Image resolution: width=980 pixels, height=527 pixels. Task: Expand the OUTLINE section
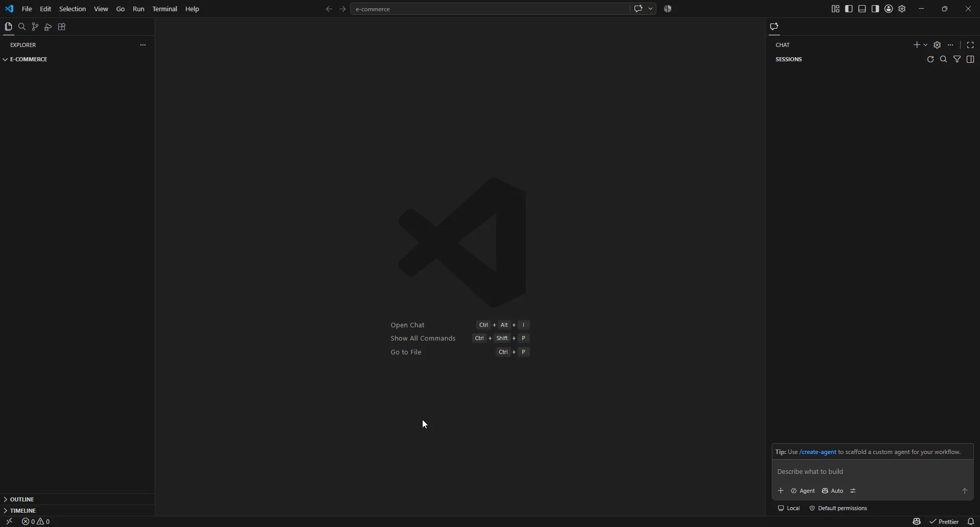pos(77,499)
